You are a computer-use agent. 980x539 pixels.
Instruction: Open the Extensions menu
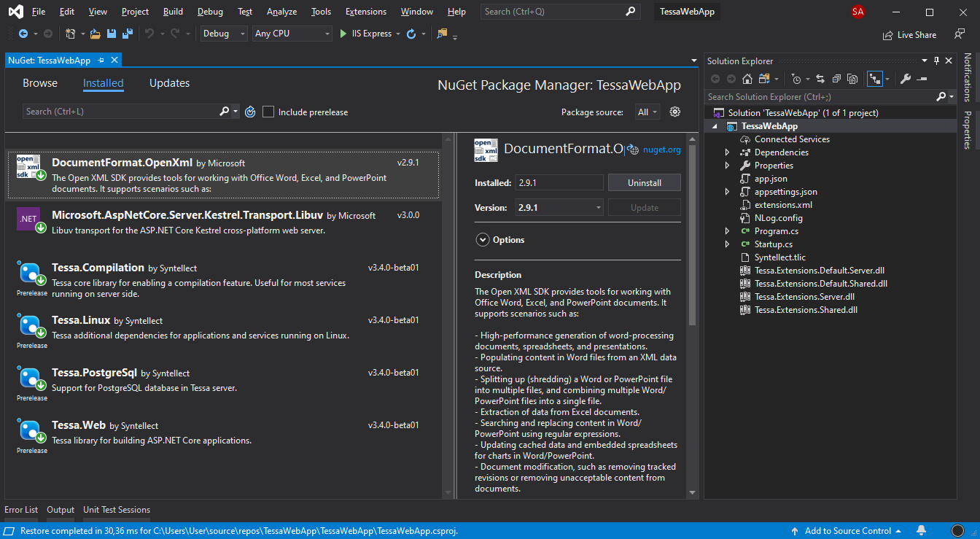tap(366, 12)
